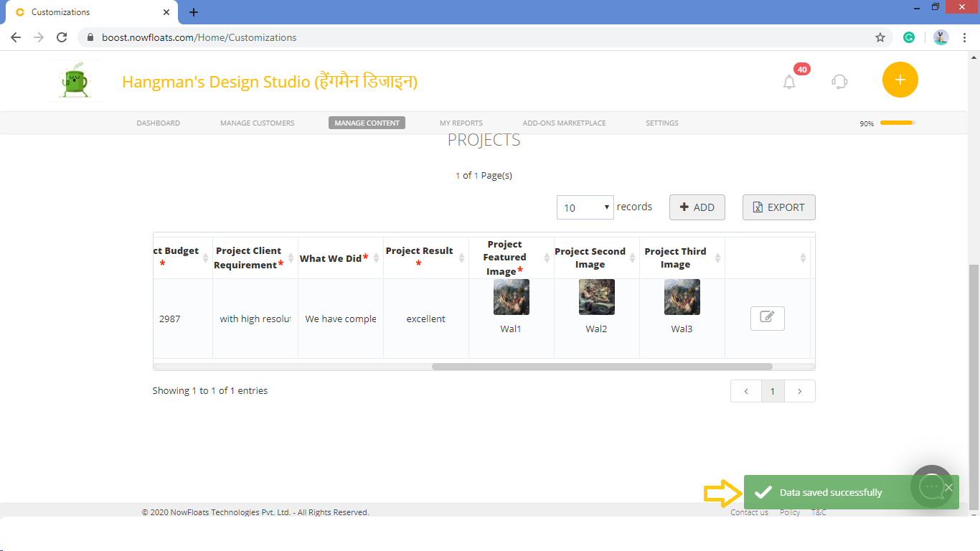Reload the page
980x551 pixels.
[62, 37]
